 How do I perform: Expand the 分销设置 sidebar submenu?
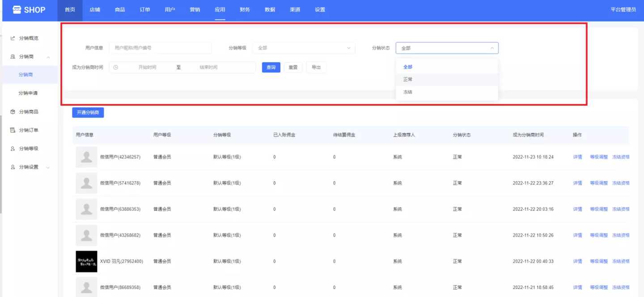[48, 167]
